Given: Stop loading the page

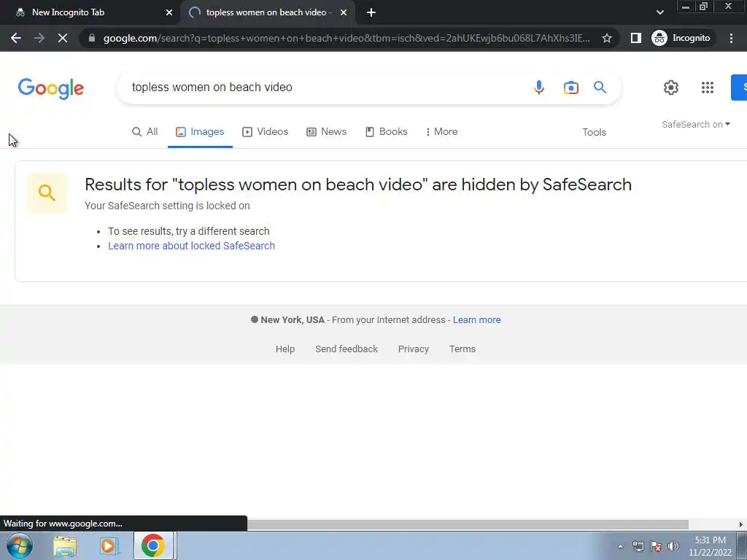Looking at the screenshot, I should (63, 38).
